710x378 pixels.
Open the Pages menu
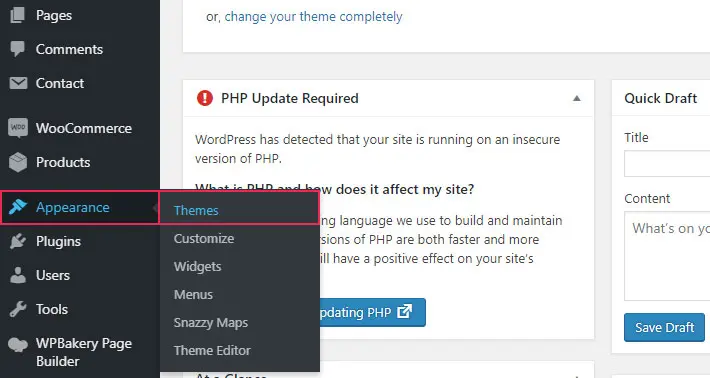(53, 15)
